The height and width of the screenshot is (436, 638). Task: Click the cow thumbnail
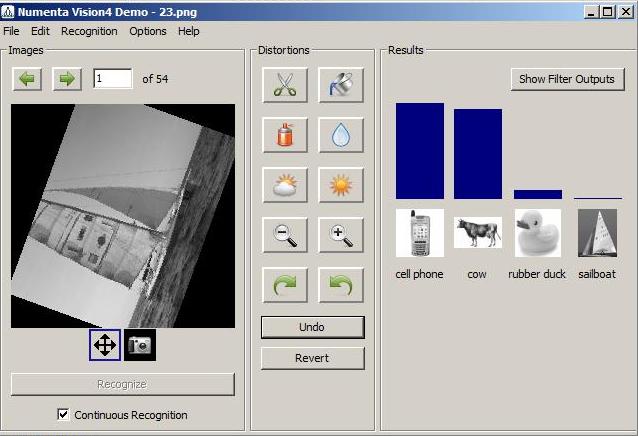(x=478, y=232)
